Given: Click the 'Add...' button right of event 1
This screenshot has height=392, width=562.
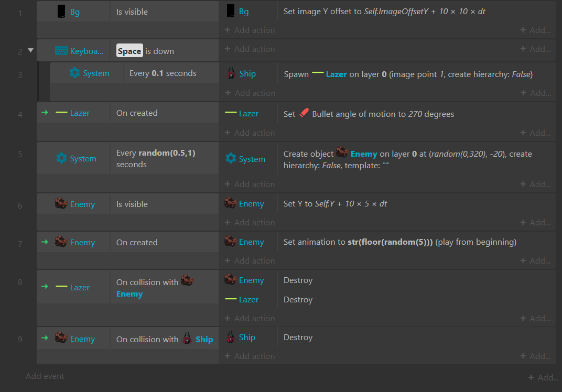Looking at the screenshot, I should pyautogui.click(x=535, y=30).
